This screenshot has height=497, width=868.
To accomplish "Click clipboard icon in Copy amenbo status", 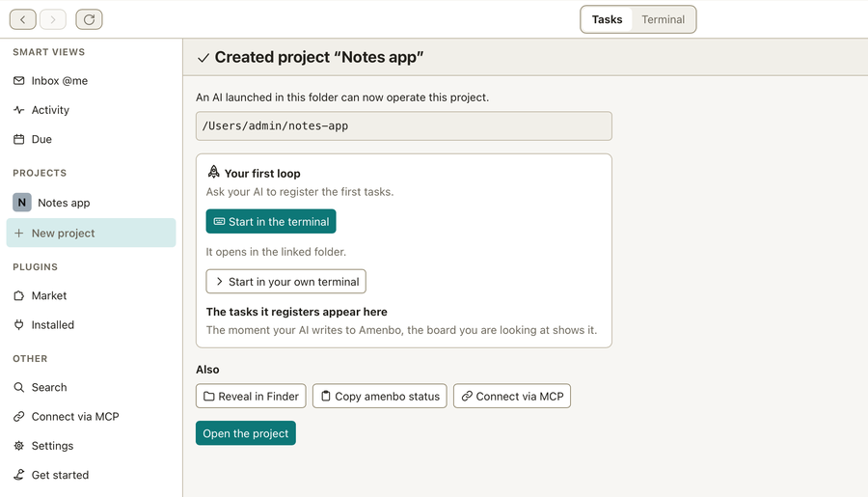I will pos(326,397).
